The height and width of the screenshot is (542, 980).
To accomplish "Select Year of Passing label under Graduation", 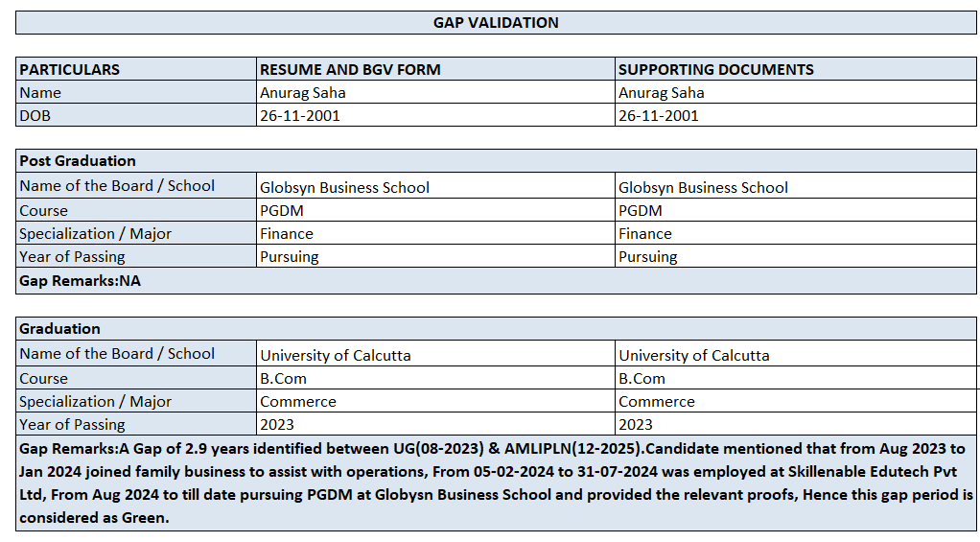I will coord(72,425).
